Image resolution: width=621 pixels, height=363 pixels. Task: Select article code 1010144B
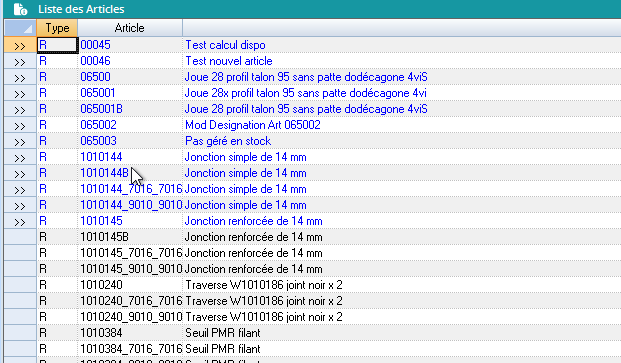tap(105, 173)
